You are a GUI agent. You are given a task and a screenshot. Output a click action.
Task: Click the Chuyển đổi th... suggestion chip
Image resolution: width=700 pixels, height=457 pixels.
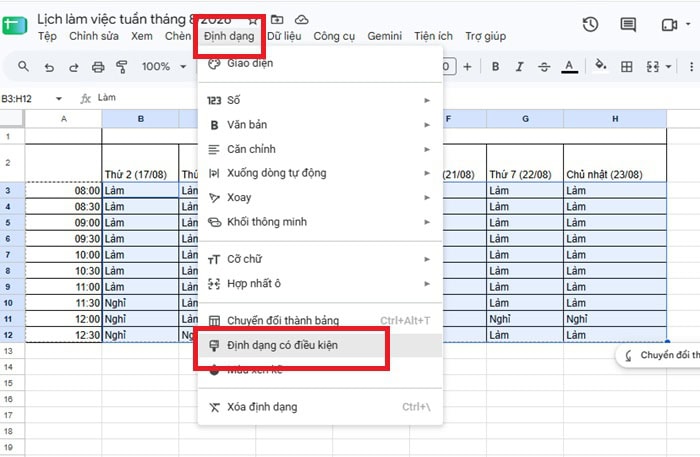coord(658,355)
